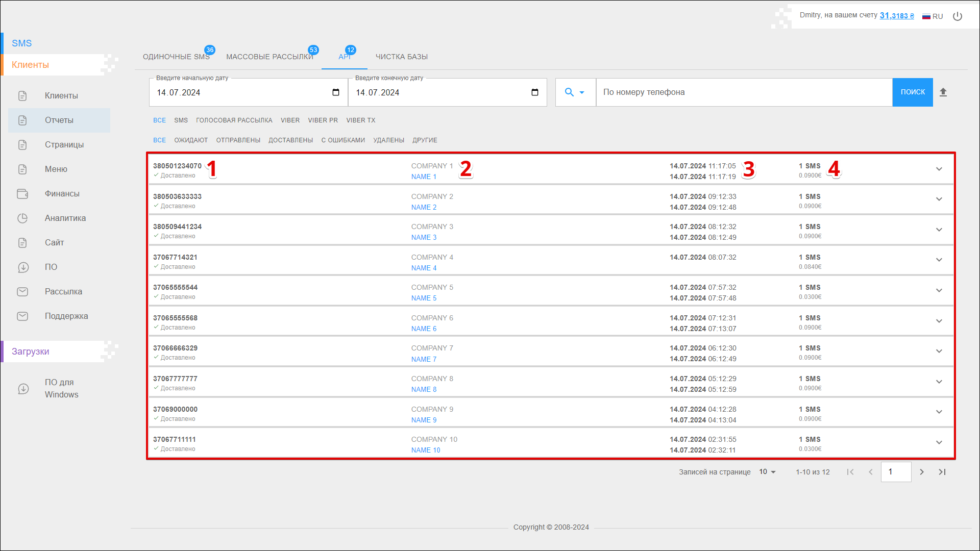
Task: Open search type dropdown with magnifier
Action: click(575, 92)
